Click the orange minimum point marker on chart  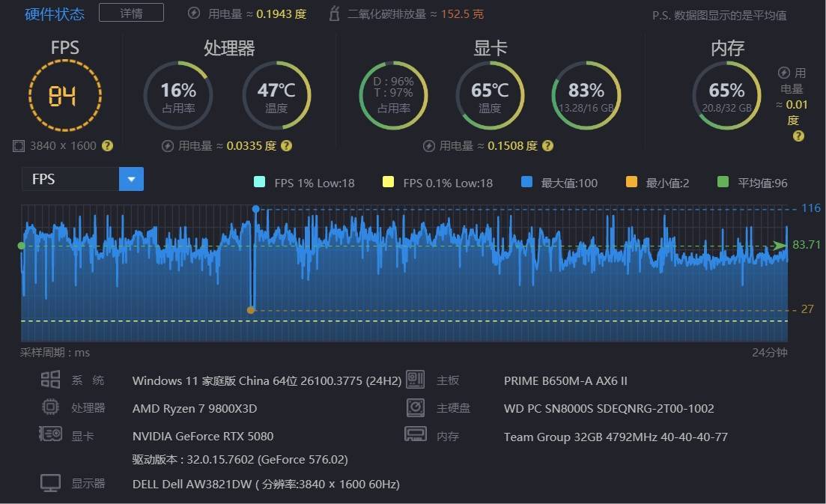point(251,309)
